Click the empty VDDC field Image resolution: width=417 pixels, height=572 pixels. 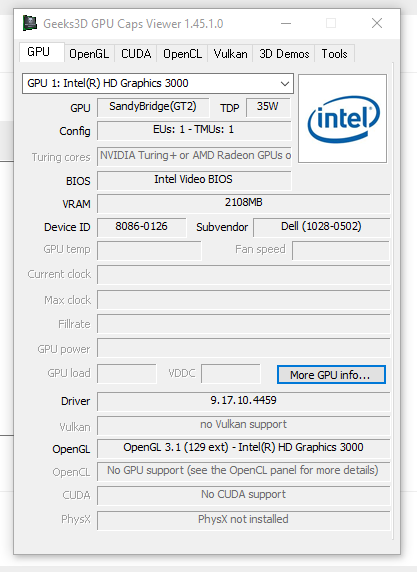coord(231,373)
